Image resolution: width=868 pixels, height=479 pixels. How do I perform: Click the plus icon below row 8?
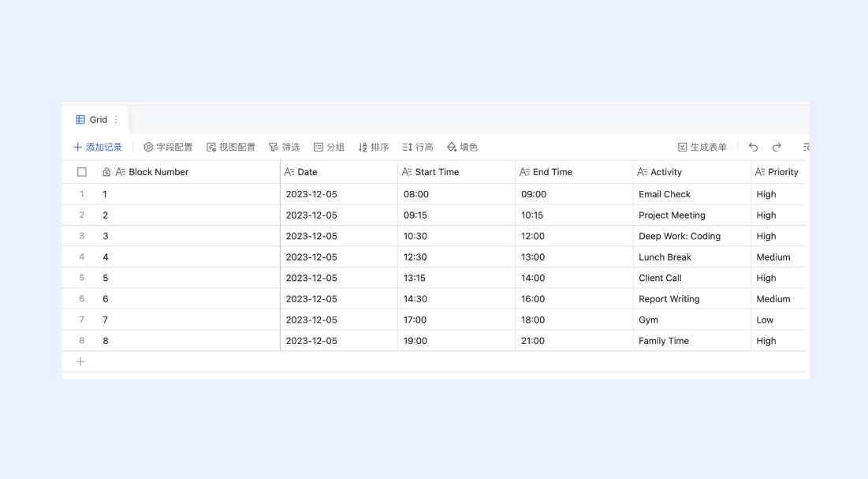(80, 362)
